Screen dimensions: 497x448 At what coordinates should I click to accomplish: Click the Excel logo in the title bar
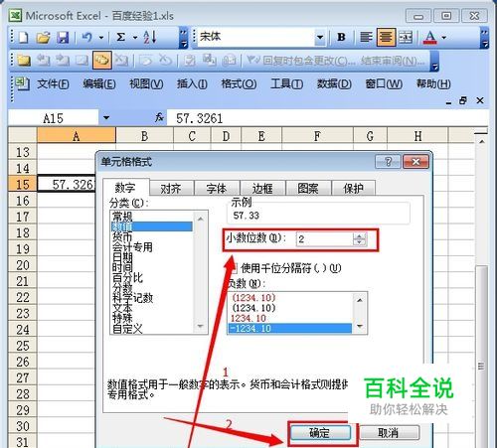click(15, 16)
